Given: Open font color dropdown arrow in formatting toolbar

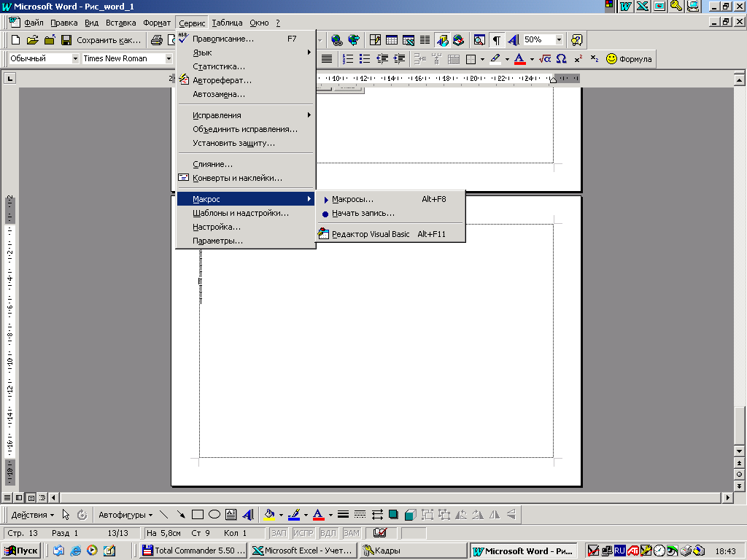Looking at the screenshot, I should point(532,59).
